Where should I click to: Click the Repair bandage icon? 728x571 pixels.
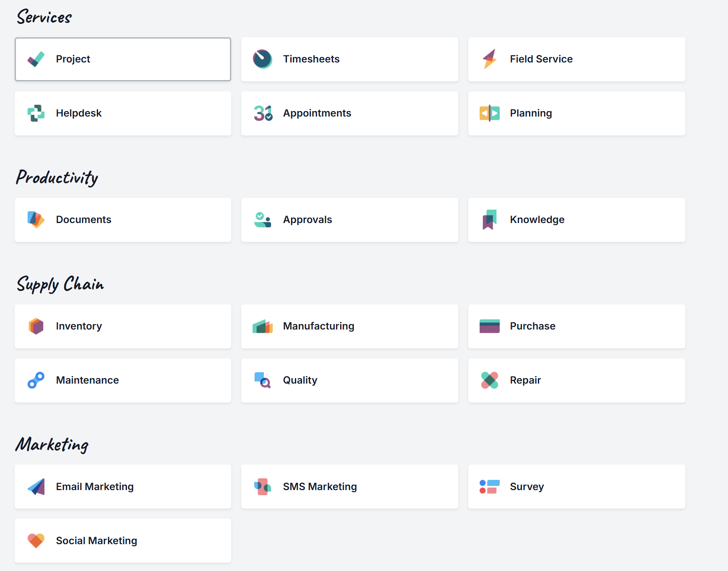489,380
